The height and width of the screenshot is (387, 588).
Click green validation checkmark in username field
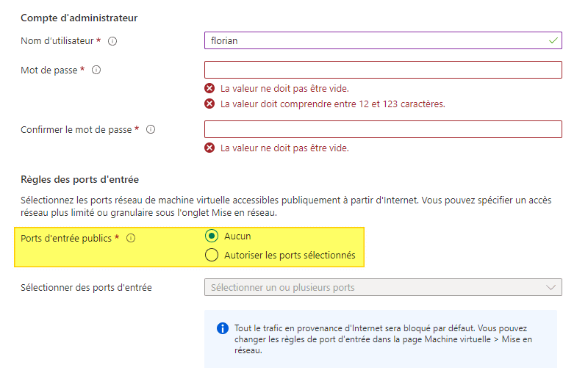[x=553, y=40]
